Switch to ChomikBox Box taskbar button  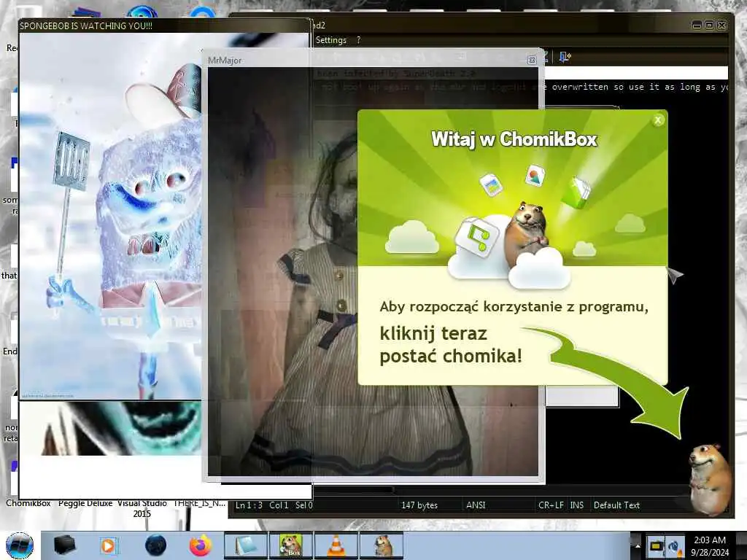click(290, 545)
